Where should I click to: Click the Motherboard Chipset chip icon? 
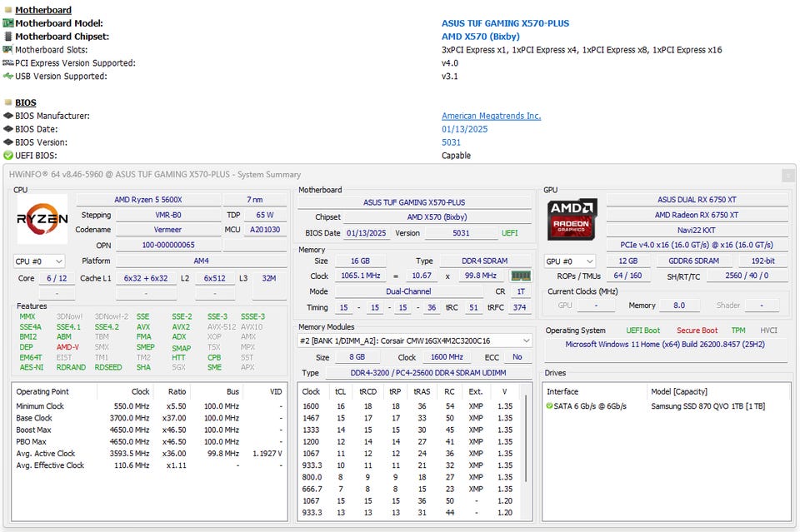[x=8, y=36]
